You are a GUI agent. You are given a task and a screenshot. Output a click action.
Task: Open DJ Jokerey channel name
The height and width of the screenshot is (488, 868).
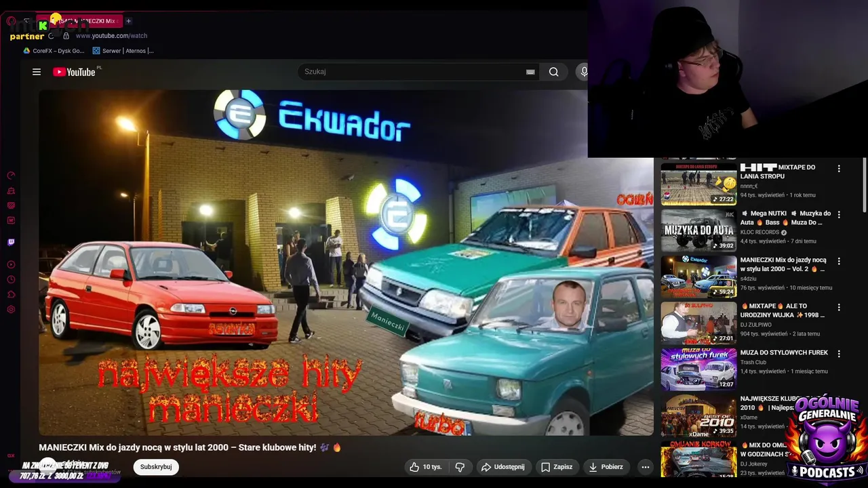[754, 464]
